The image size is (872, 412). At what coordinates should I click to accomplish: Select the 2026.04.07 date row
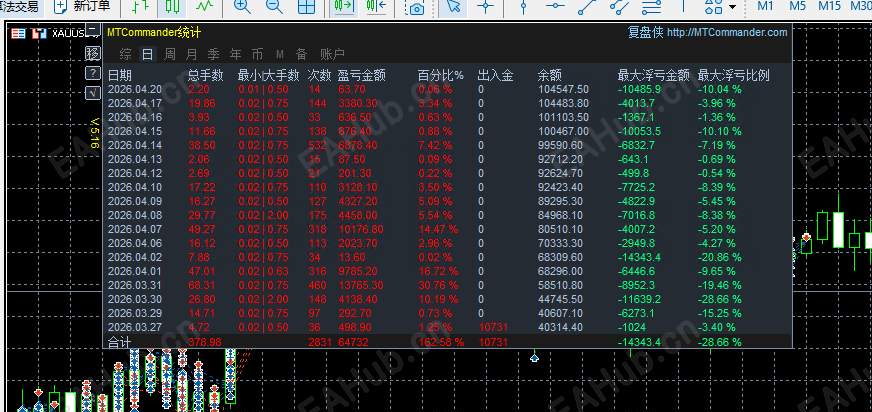[x=135, y=229]
